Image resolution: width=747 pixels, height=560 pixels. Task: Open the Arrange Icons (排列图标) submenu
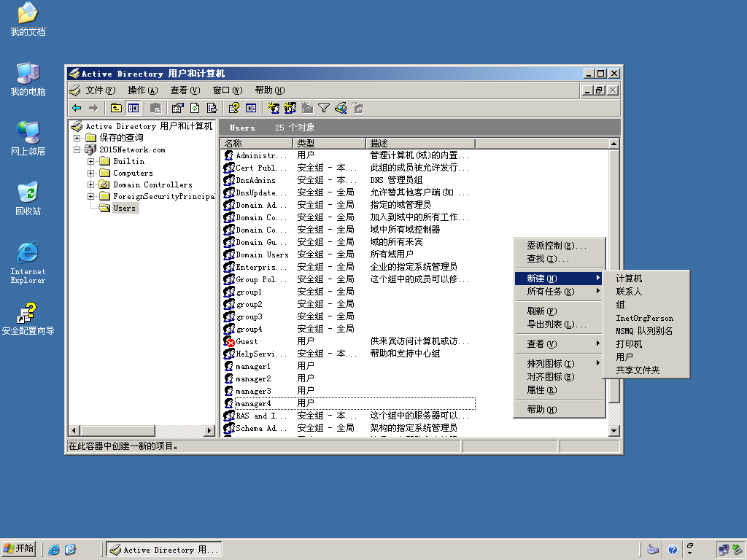(559, 363)
